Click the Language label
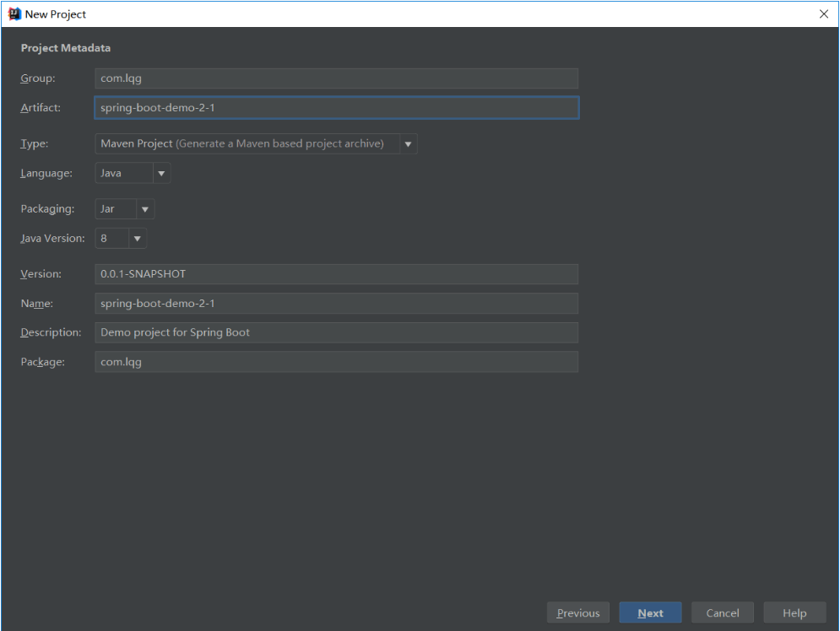The image size is (840, 631). click(46, 174)
